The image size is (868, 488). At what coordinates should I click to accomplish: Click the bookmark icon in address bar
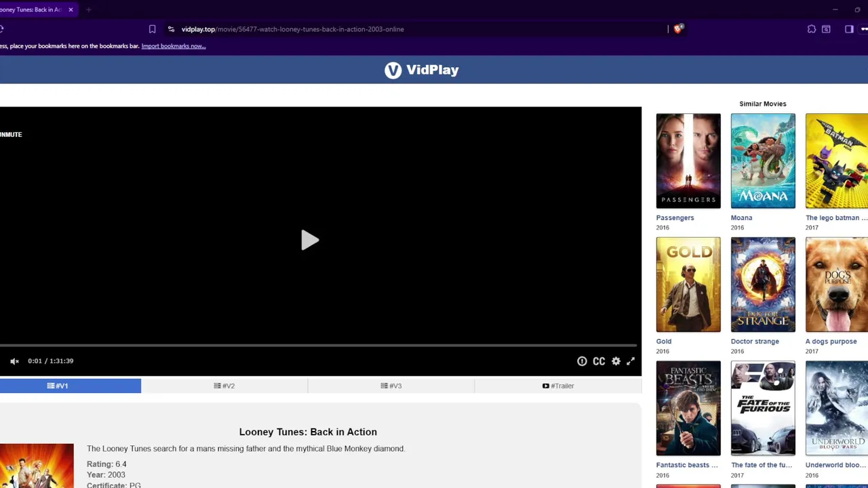click(152, 29)
